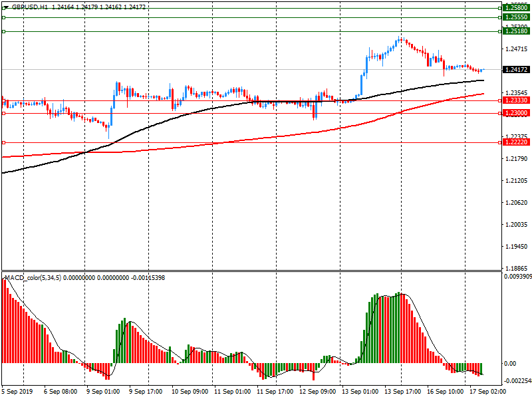Click the 1.19450 price axis value
Screen dimensions: 532x399
point(517,247)
